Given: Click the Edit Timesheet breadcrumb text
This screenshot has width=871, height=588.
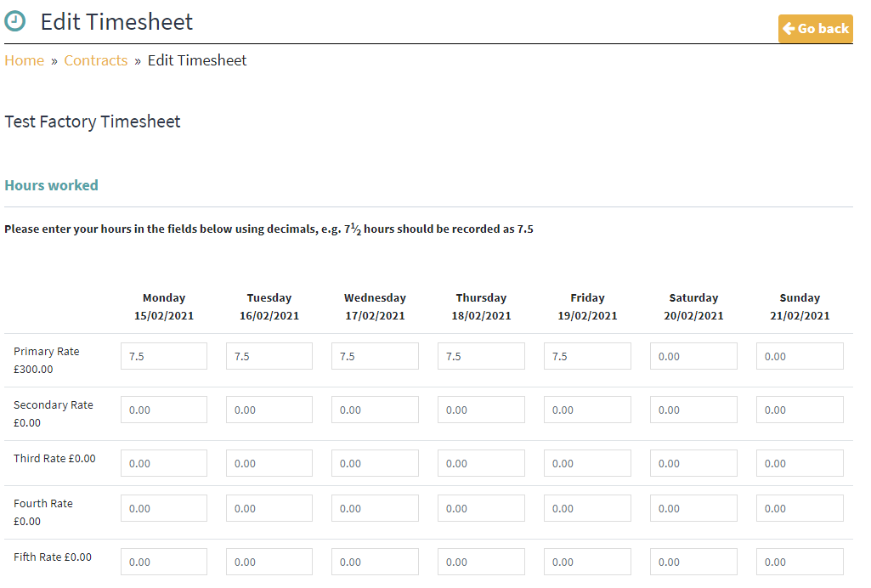Looking at the screenshot, I should click(196, 60).
